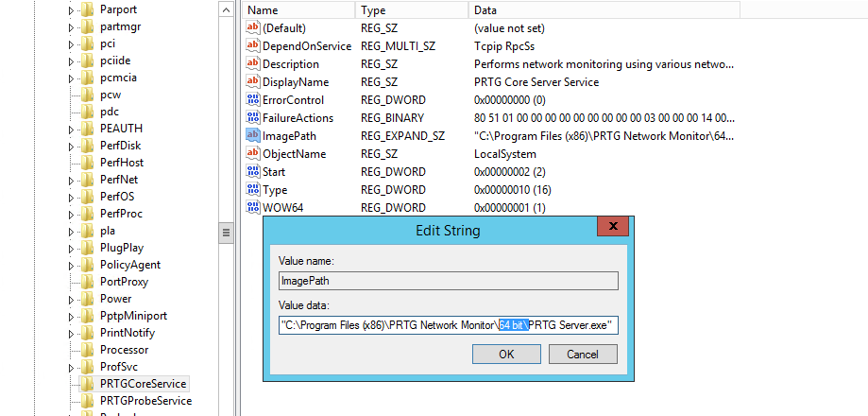Viewport: 868px width, 416px height.
Task: Click the partmgr folder icon
Action: click(x=87, y=26)
